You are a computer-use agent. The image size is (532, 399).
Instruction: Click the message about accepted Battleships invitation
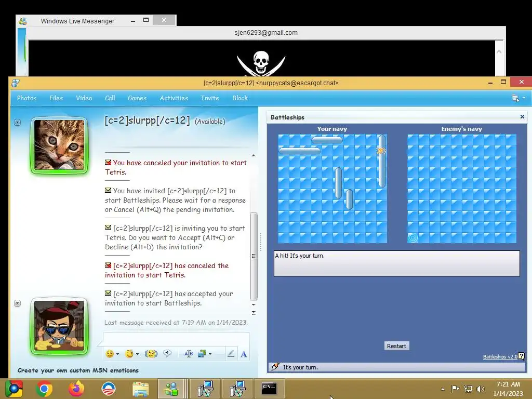(x=169, y=298)
